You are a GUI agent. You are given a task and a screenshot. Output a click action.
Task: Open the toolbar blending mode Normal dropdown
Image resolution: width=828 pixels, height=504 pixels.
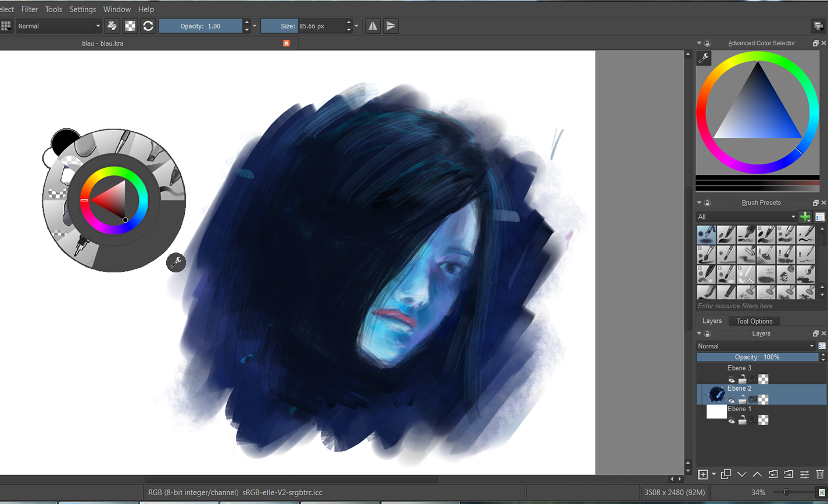[58, 26]
